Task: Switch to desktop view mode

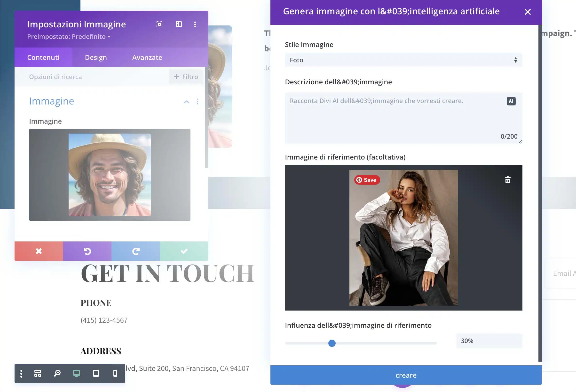Action: pos(77,373)
